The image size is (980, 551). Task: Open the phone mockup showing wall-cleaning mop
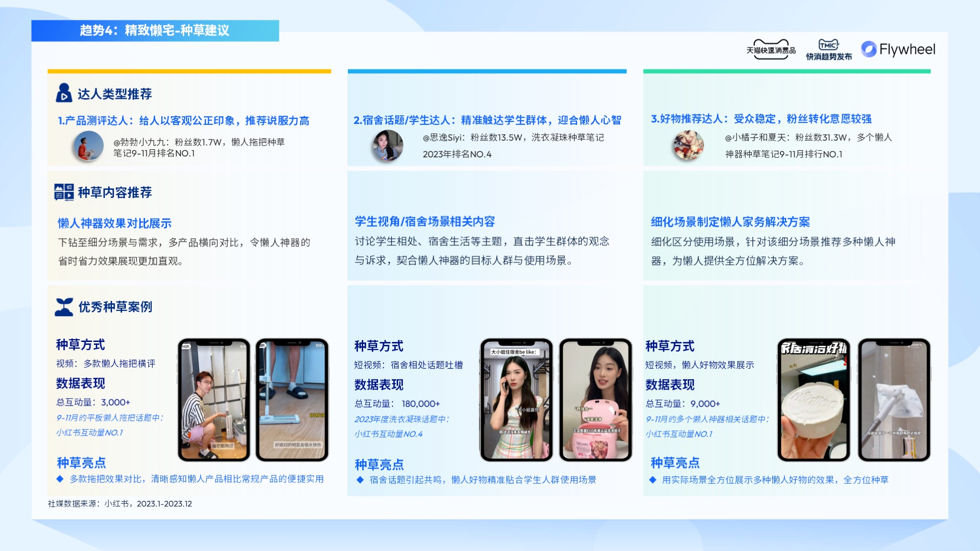(894, 400)
